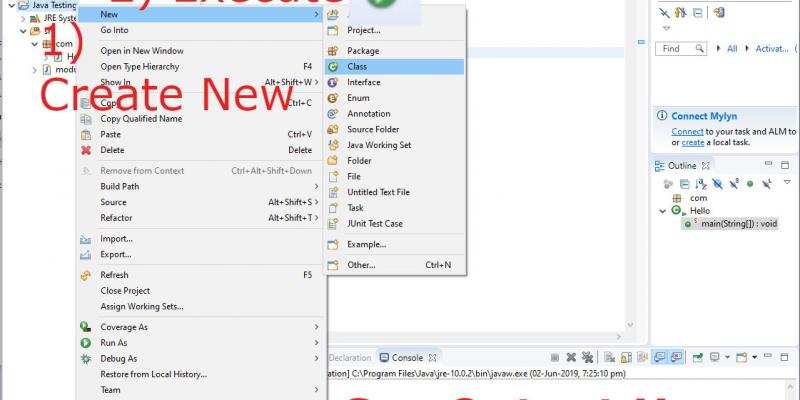Click the Source Folder icon in submenu

coord(333,130)
